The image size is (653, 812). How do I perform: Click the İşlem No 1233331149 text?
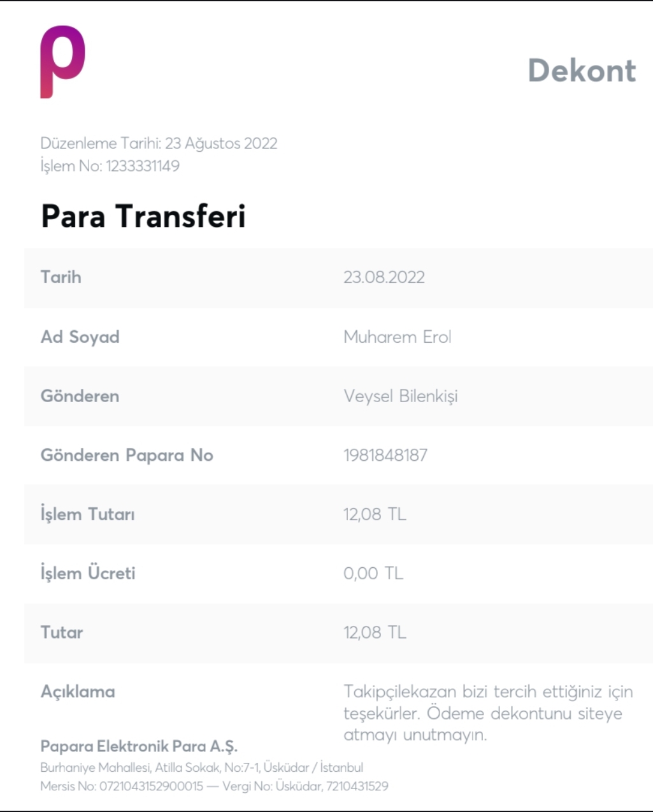[x=110, y=166]
